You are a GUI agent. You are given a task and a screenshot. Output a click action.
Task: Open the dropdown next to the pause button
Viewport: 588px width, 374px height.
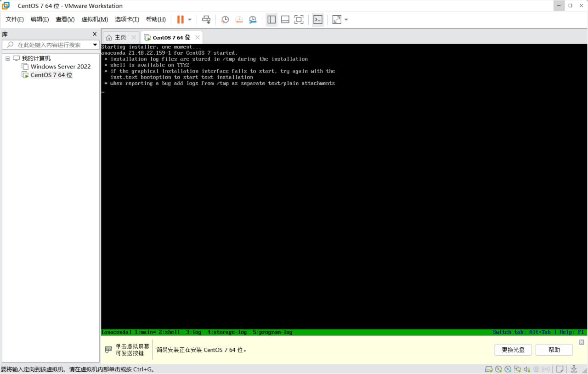click(x=189, y=19)
